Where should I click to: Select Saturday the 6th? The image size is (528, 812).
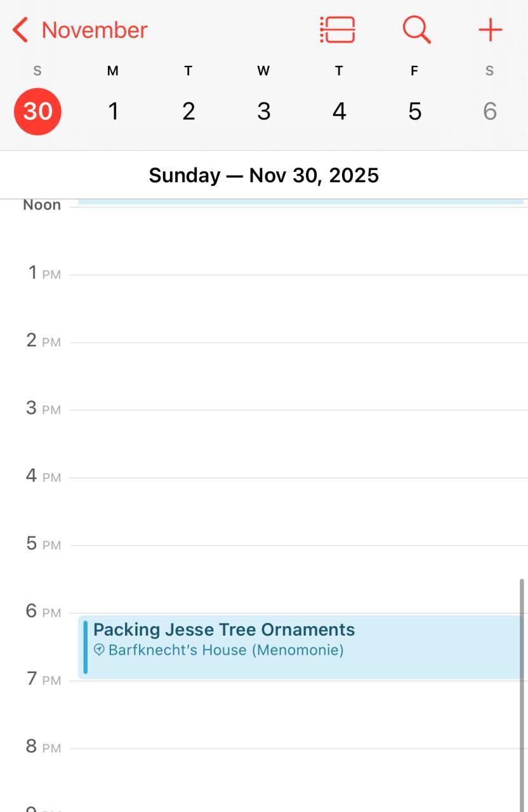[x=489, y=112]
